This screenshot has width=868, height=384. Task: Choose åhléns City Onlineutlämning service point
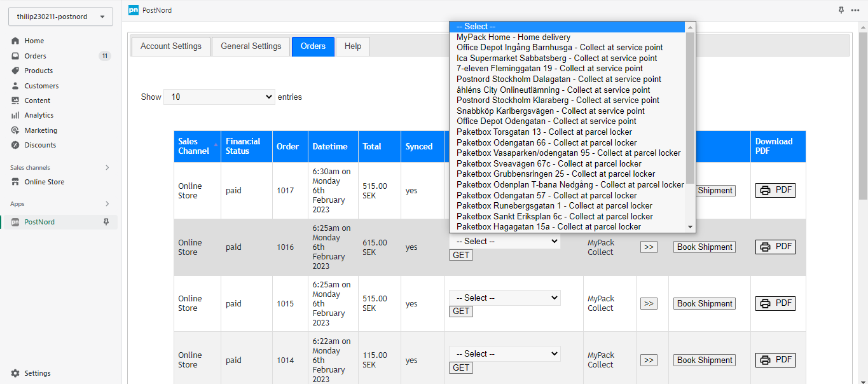(567, 90)
